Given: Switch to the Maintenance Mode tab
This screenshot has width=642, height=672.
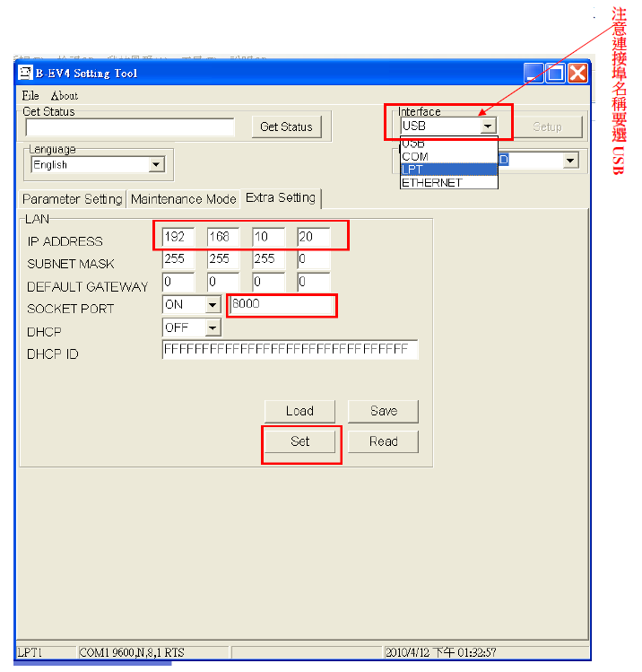Looking at the screenshot, I should point(184,199).
